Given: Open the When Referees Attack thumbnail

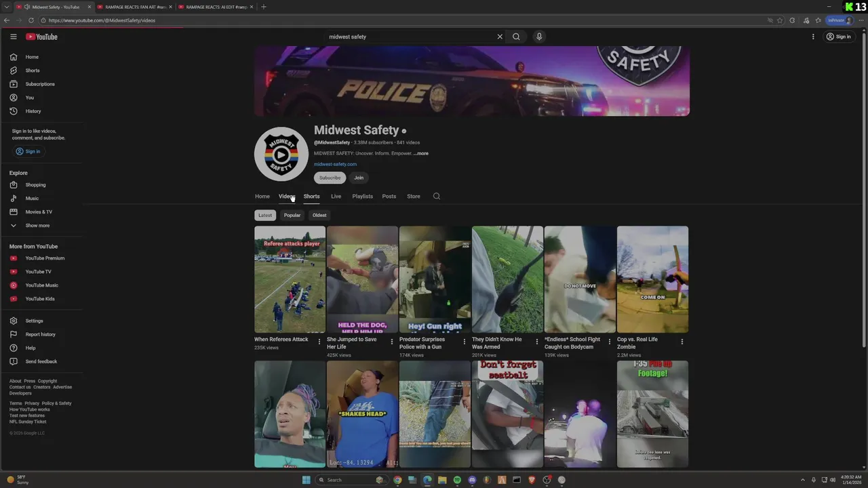Looking at the screenshot, I should (x=290, y=279).
